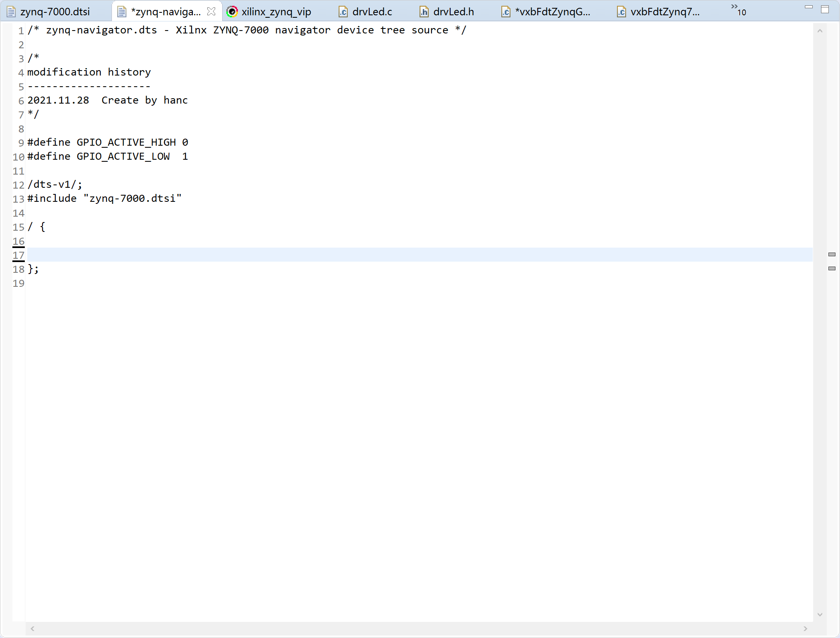Click the GPIO_ACTIVE_LOW define text

point(108,156)
